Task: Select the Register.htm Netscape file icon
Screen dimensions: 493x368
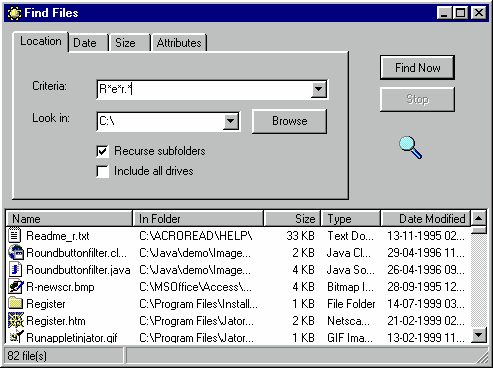Action: click(x=16, y=320)
